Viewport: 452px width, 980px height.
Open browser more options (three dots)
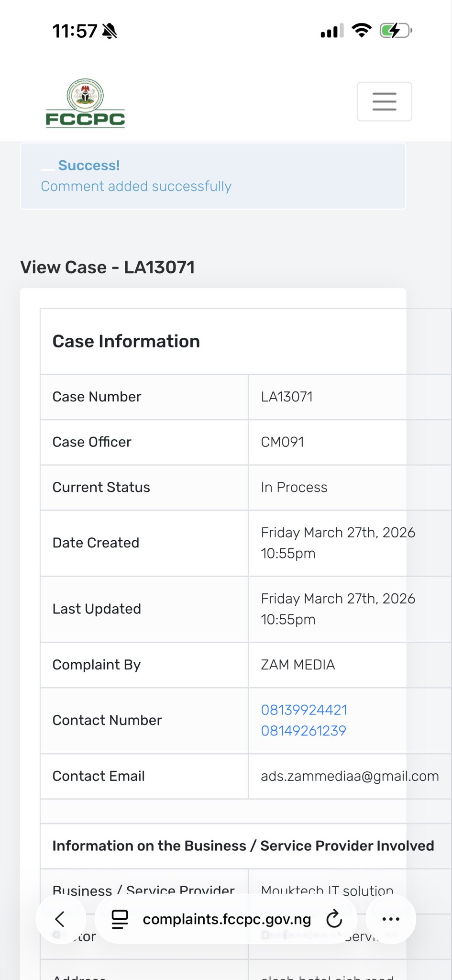click(390, 919)
